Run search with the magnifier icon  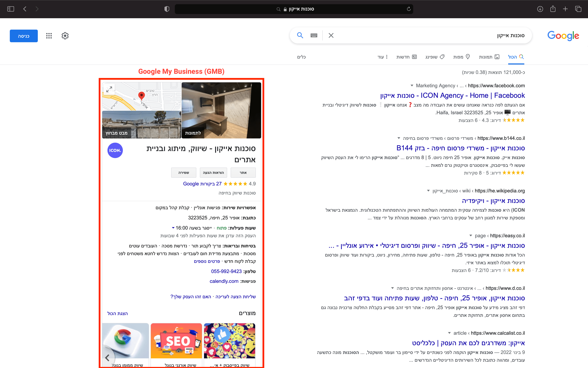[x=300, y=35]
